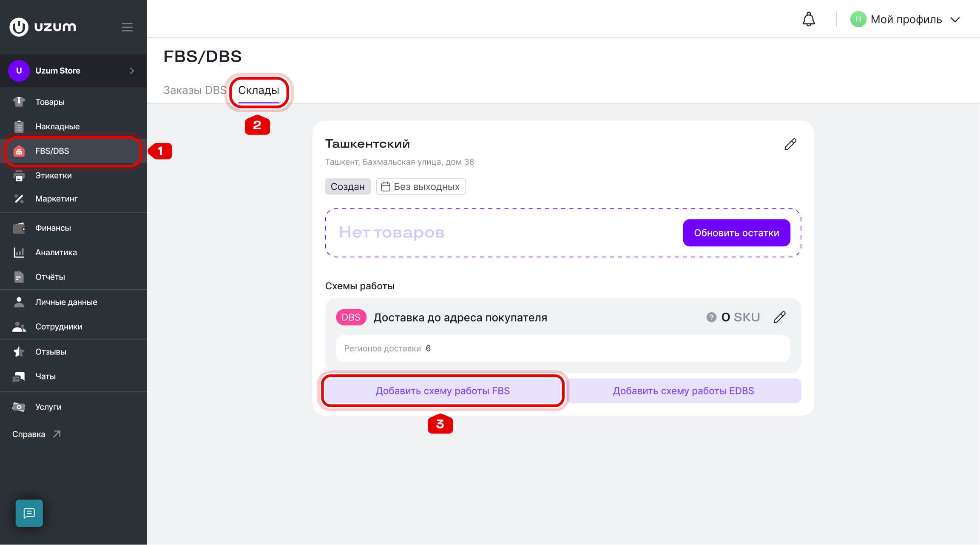This screenshot has width=980, height=545.
Task: Click Добавить схему работы EDBS
Action: tap(683, 391)
